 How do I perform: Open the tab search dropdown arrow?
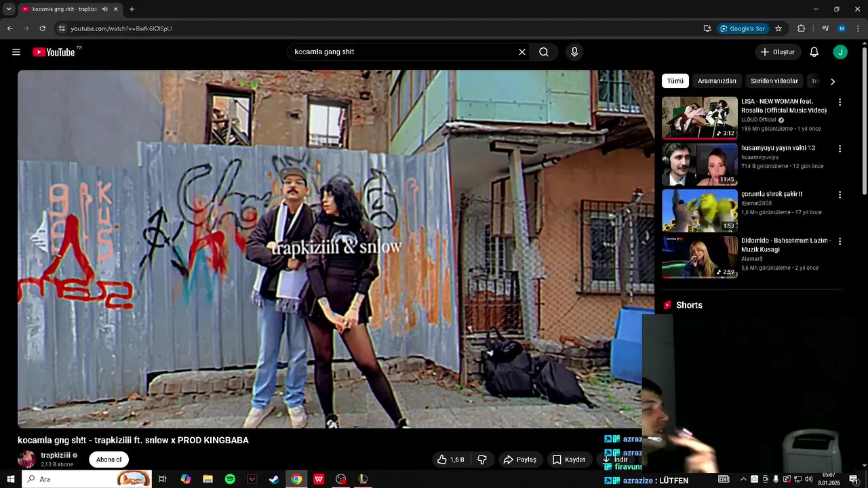click(9, 9)
